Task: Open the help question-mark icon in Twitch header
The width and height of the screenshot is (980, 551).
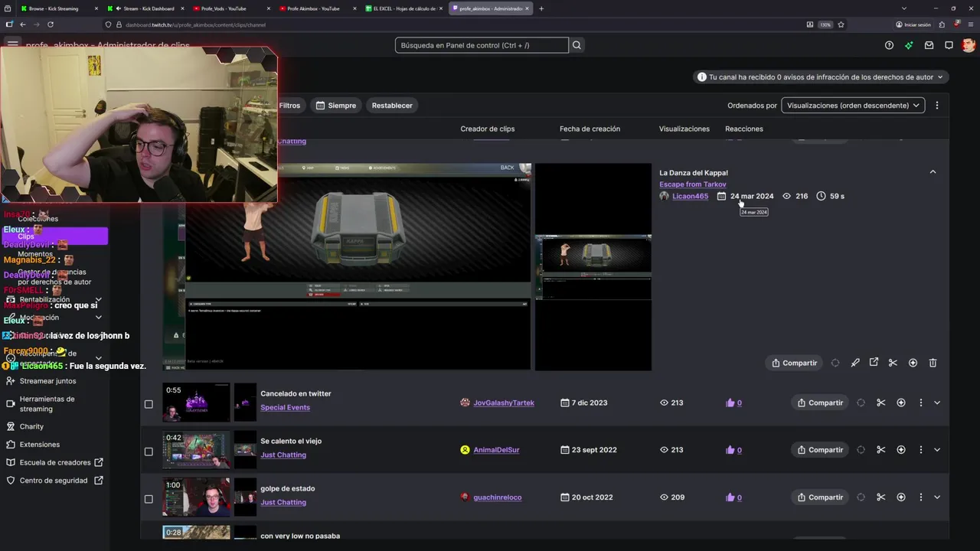Action: coord(889,45)
